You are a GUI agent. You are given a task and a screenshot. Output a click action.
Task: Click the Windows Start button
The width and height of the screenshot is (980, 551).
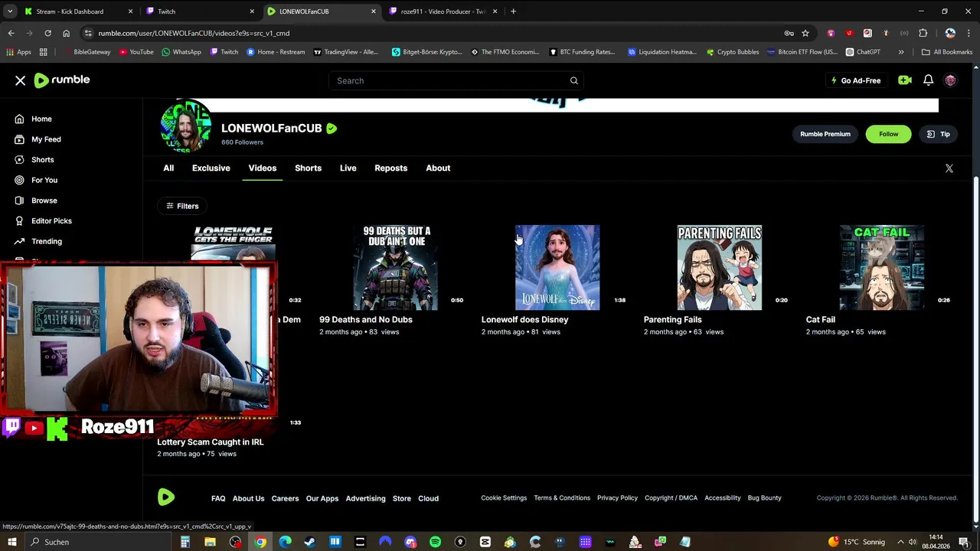[11, 542]
